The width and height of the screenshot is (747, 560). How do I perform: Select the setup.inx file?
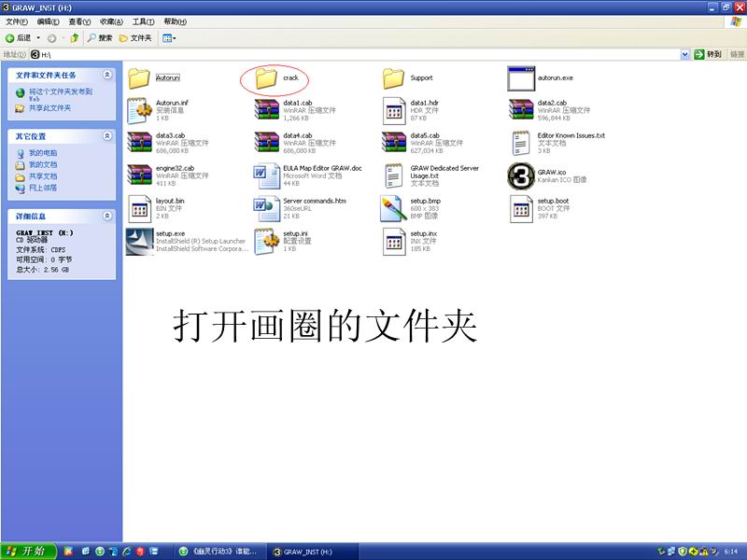(x=410, y=242)
